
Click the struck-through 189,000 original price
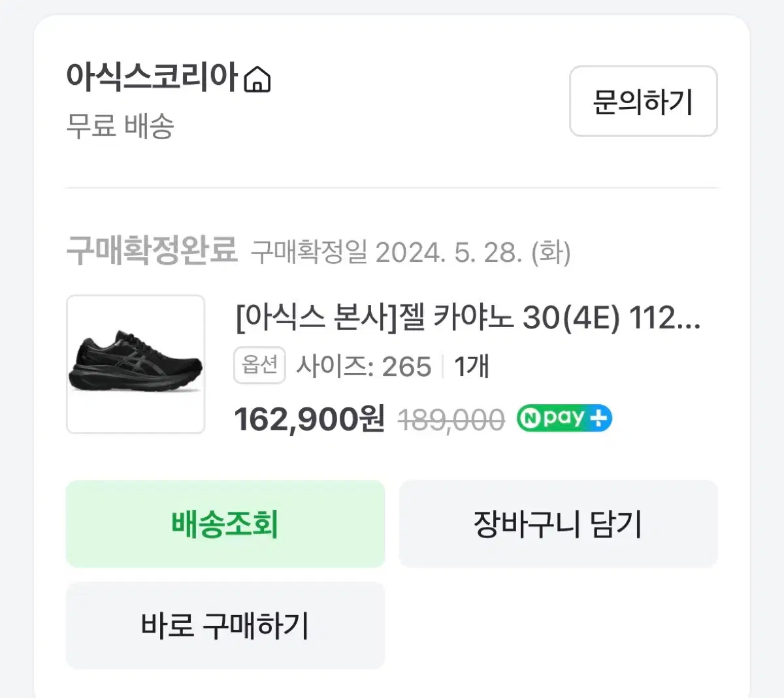[451, 420]
